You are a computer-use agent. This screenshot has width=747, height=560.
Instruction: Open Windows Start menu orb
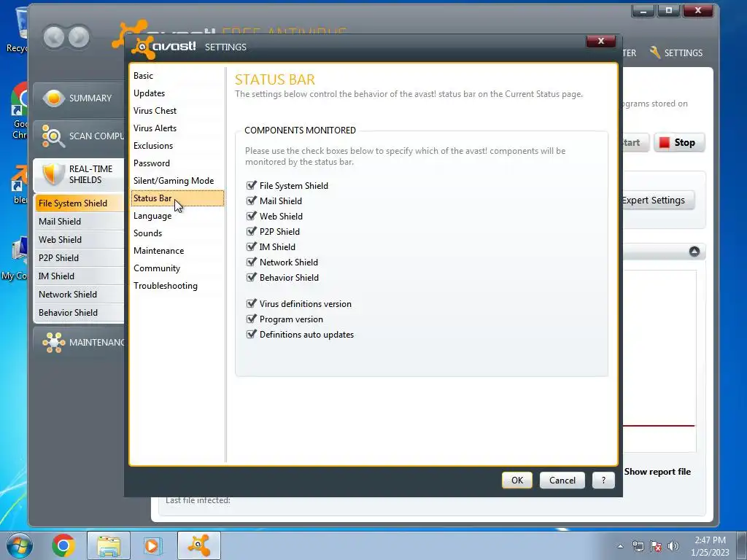pos(19,545)
